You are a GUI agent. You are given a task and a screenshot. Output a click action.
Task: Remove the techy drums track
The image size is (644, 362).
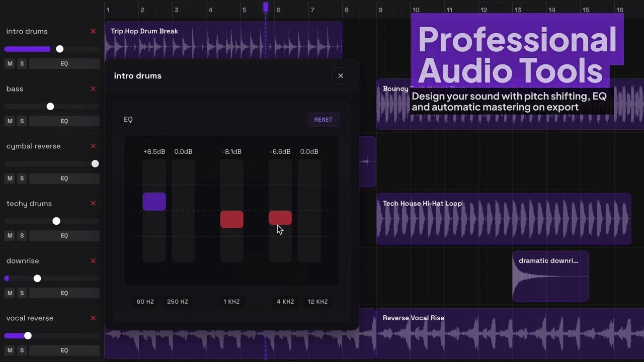(x=93, y=204)
